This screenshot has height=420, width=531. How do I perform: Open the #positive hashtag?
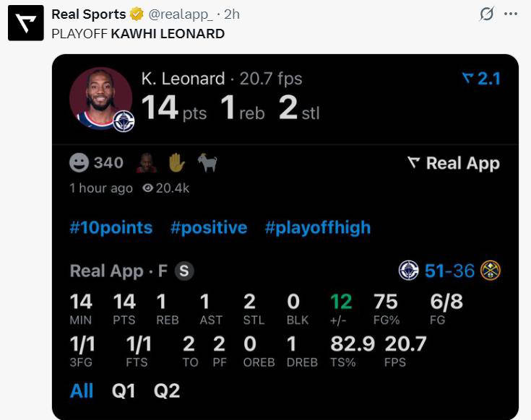point(209,228)
